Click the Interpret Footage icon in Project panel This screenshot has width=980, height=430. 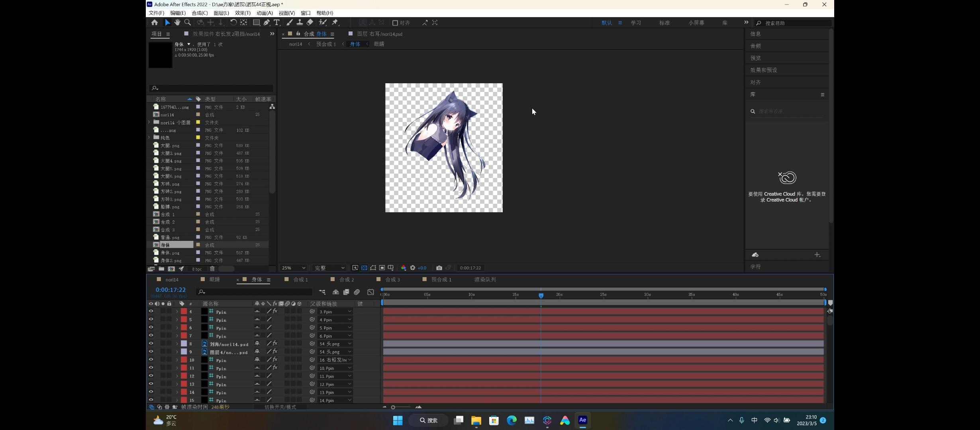tap(151, 269)
